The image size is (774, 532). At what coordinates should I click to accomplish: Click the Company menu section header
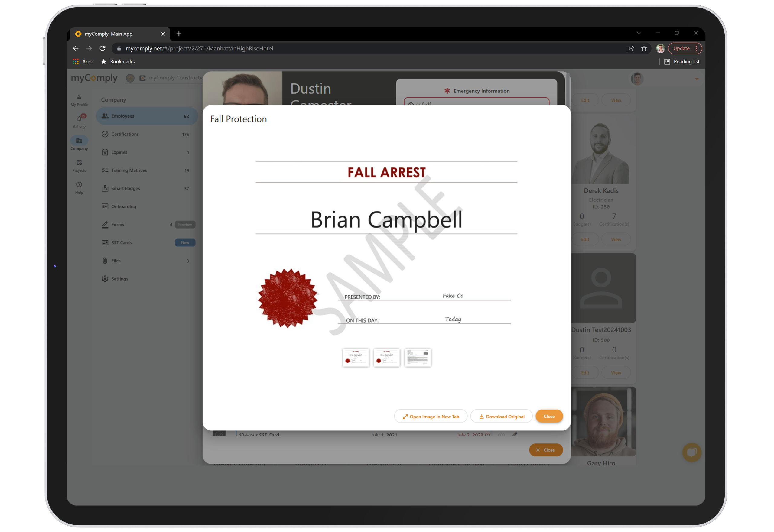[114, 99]
